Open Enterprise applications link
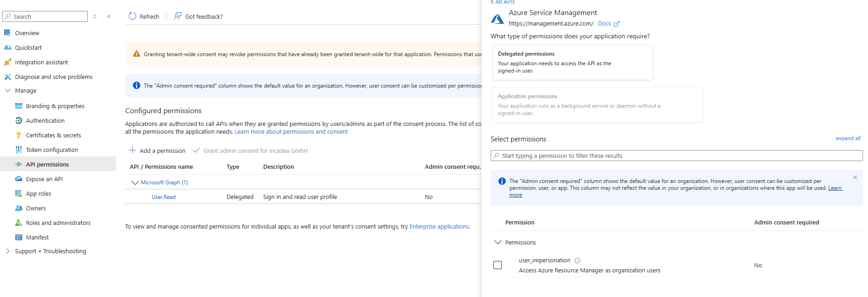The width and height of the screenshot is (868, 297). click(x=439, y=226)
